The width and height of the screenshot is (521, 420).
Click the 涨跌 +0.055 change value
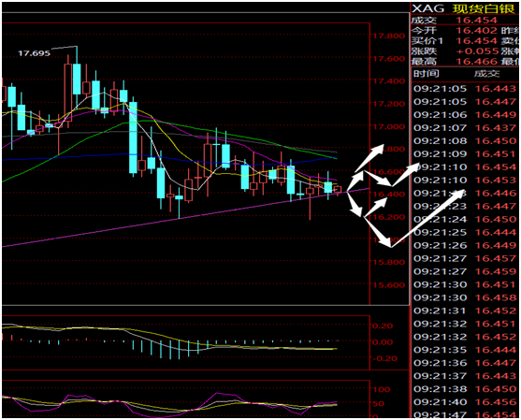click(x=477, y=51)
